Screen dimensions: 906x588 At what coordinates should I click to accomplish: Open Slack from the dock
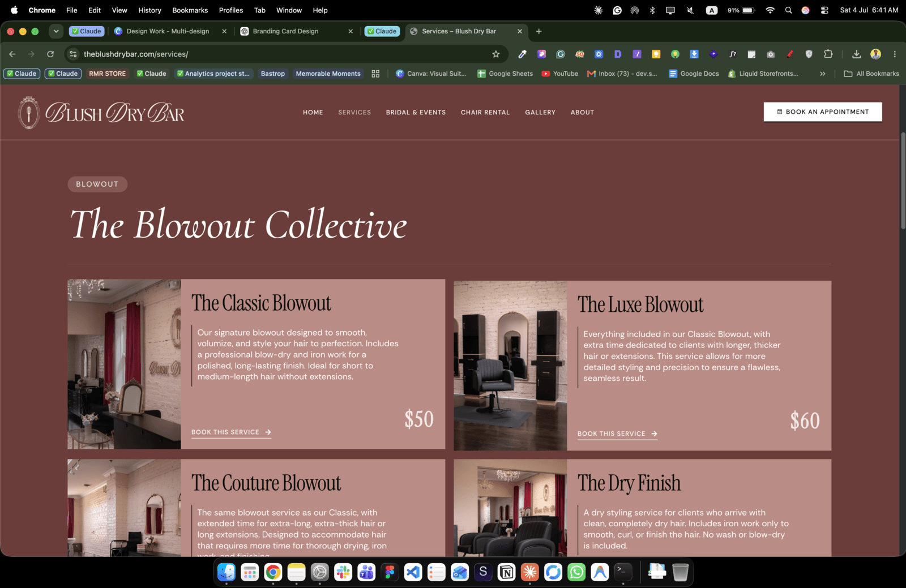click(x=343, y=572)
